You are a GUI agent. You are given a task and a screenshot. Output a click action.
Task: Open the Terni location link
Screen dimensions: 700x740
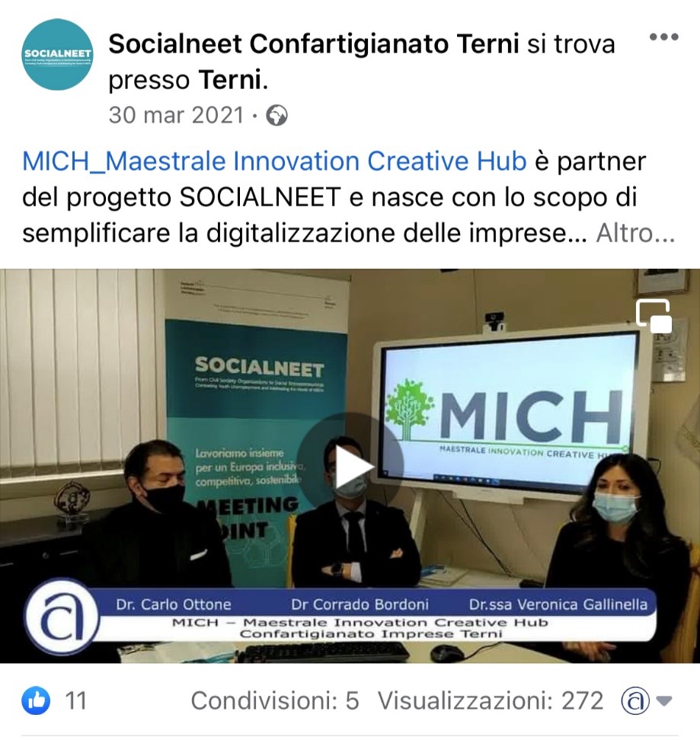pos(230,80)
